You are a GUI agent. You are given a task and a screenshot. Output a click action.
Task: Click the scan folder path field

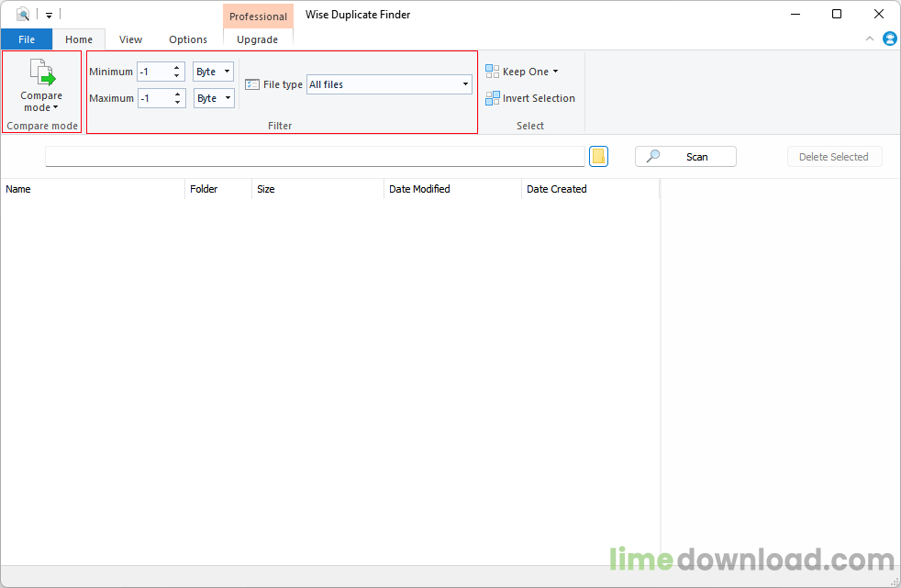click(x=315, y=156)
